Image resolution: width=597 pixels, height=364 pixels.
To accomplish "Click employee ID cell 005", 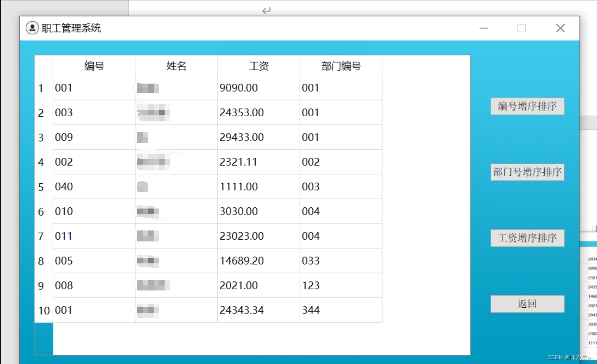I will coord(94,261).
